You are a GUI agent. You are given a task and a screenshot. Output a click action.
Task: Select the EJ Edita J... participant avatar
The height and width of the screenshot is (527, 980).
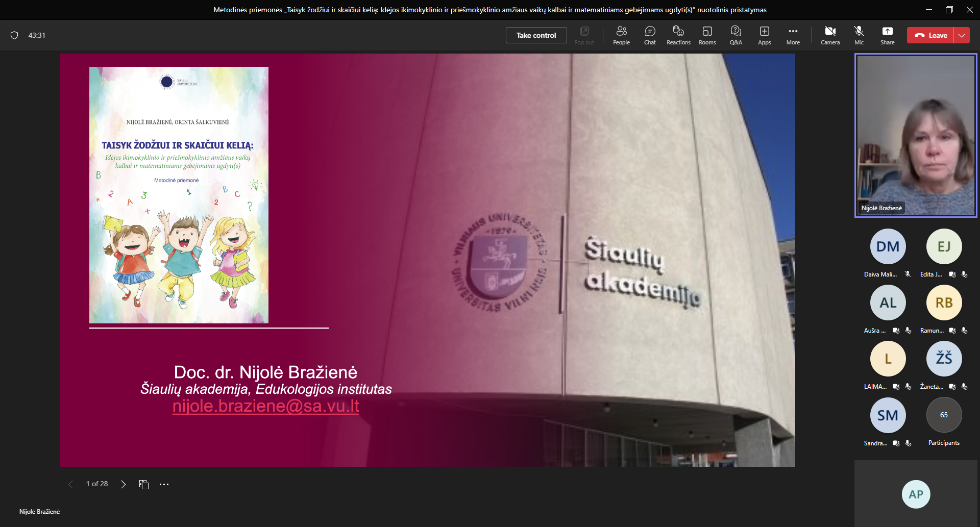coord(944,246)
